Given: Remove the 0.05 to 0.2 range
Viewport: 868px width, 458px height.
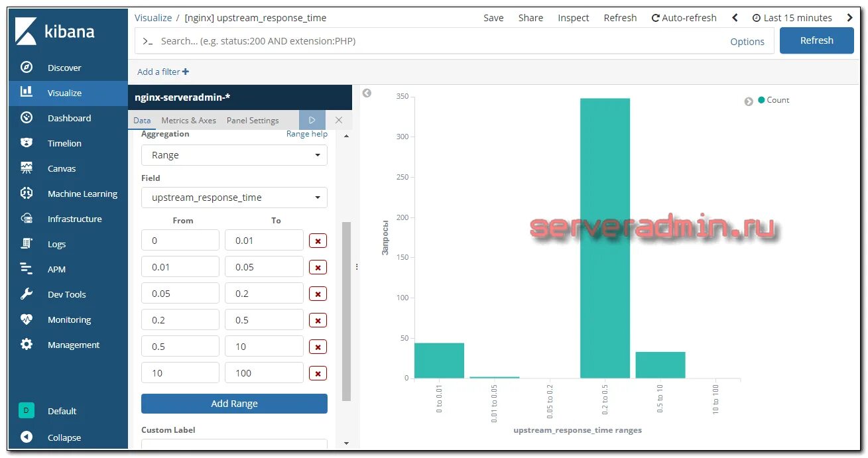Looking at the screenshot, I should 318,294.
